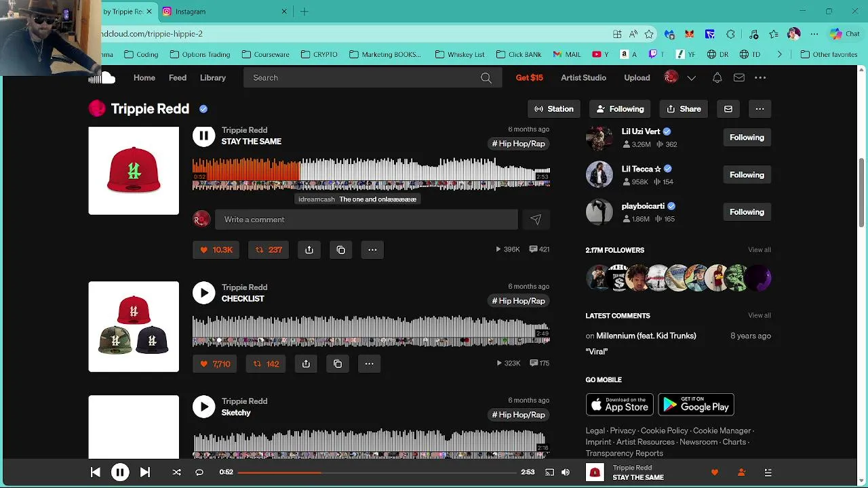Unlike current track in the player bar
Viewport: 868px width, 488px height.
point(714,472)
